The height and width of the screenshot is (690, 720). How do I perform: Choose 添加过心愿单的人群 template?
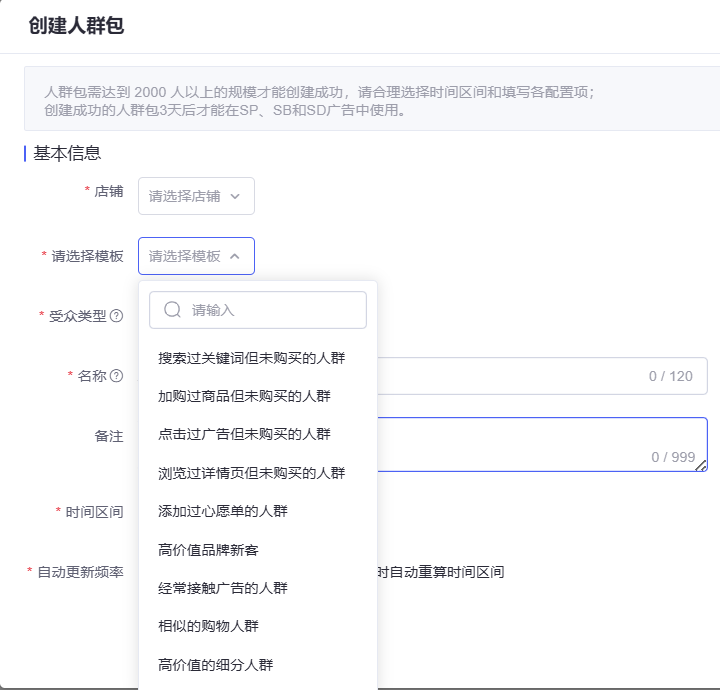pyautogui.click(x=222, y=511)
